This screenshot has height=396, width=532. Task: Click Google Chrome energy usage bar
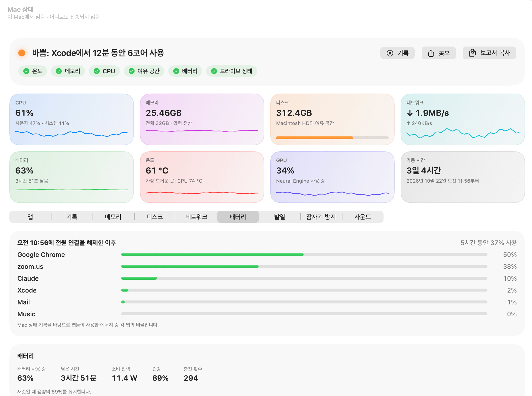point(304,254)
